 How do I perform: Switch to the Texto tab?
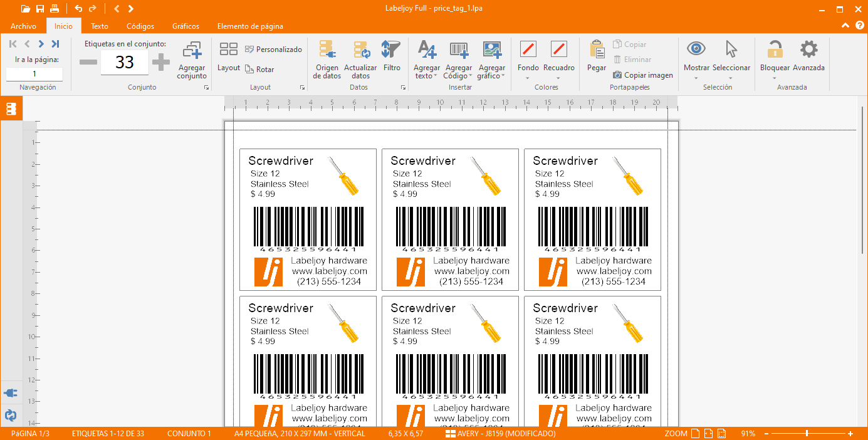pos(100,26)
